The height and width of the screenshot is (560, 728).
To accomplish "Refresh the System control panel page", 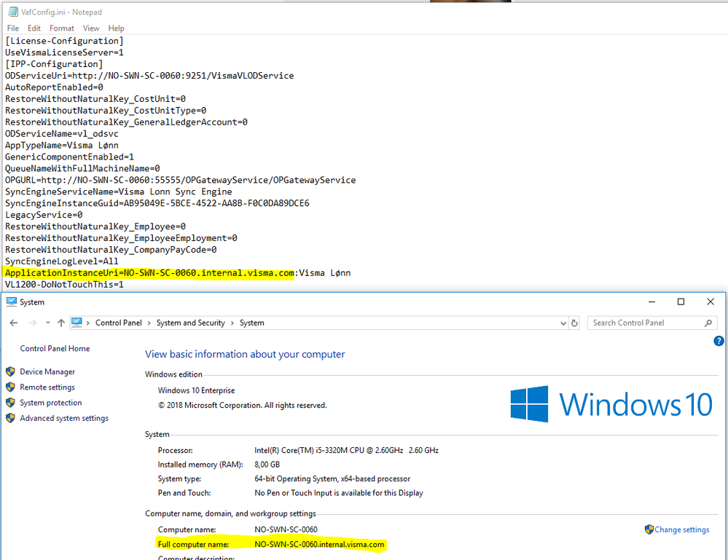I will pyautogui.click(x=574, y=323).
